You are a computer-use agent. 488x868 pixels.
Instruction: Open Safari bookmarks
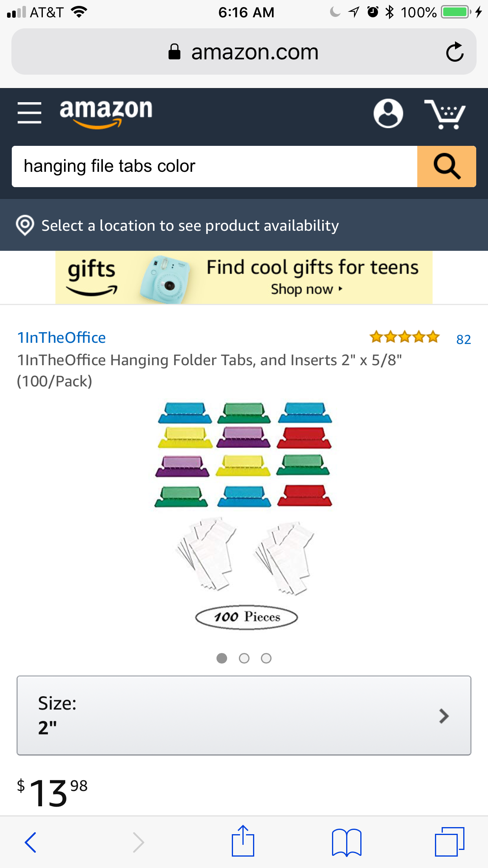(346, 842)
